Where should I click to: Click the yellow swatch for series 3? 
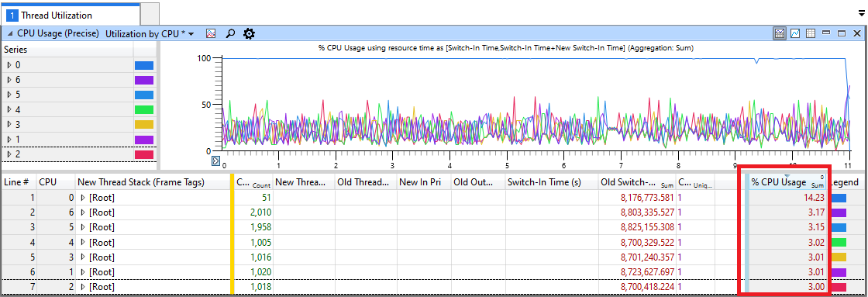point(144,125)
